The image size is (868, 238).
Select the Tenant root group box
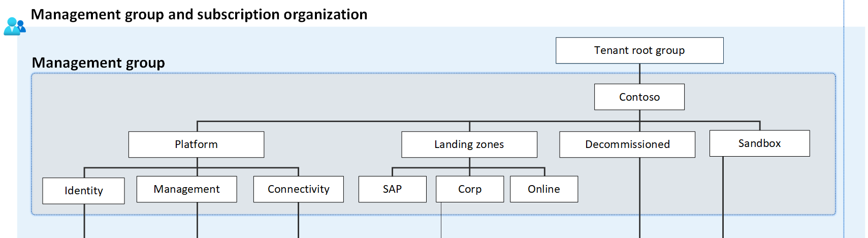click(639, 50)
